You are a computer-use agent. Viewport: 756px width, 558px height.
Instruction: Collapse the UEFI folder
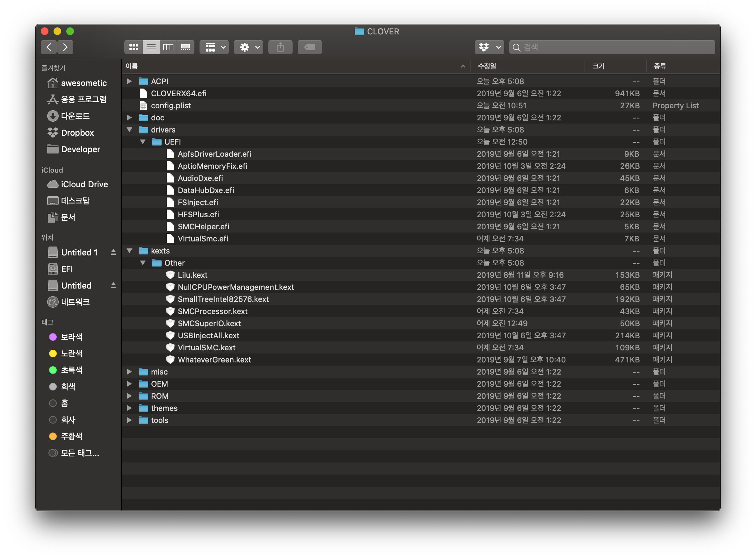tap(142, 142)
